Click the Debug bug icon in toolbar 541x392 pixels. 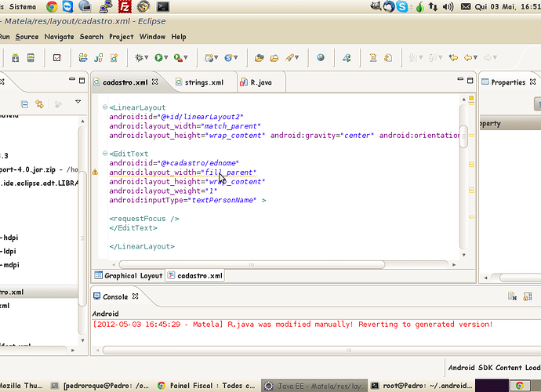click(140, 57)
